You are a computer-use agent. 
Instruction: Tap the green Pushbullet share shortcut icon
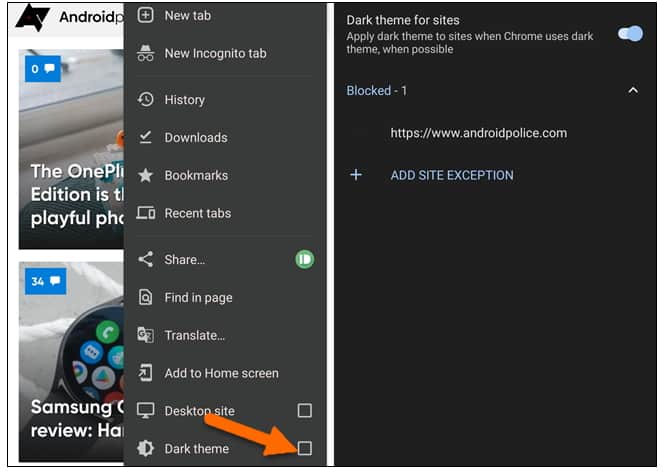305,259
